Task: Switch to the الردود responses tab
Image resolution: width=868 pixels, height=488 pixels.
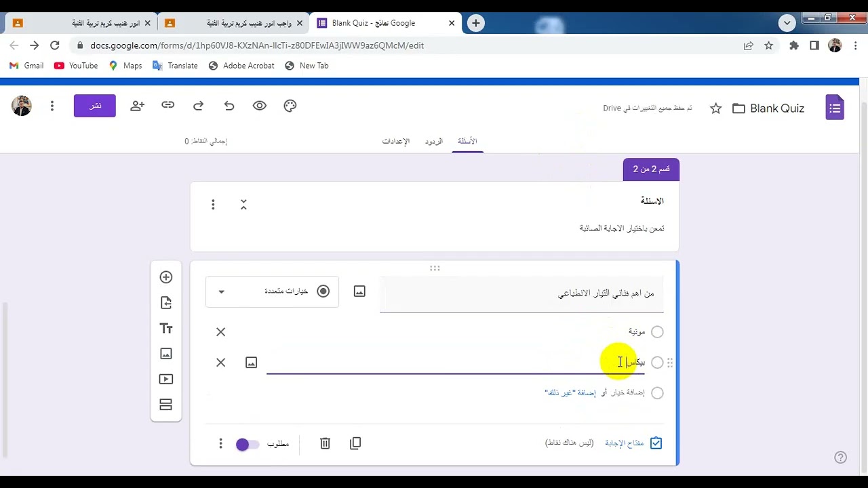Action: point(434,141)
